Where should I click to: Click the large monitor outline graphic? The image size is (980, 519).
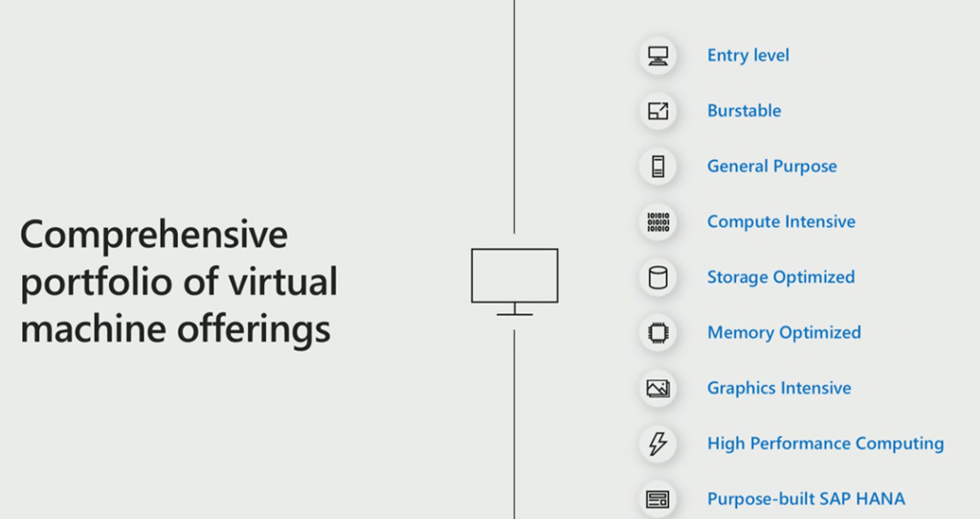coord(514,278)
